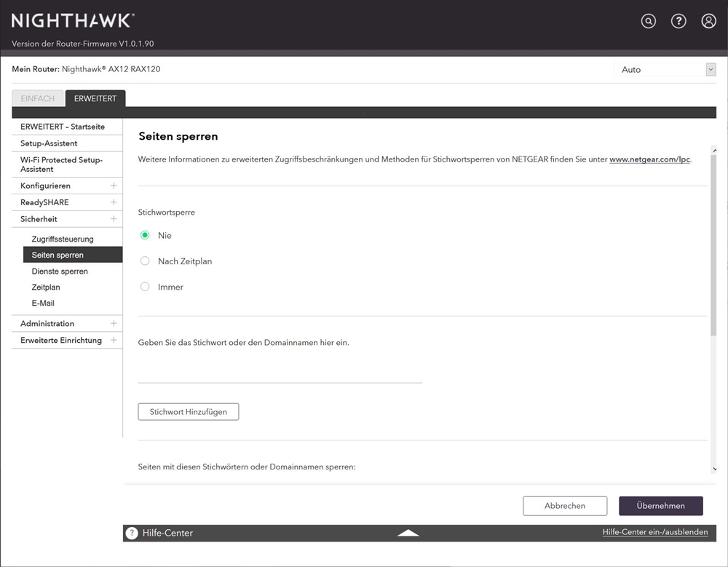Image resolution: width=728 pixels, height=567 pixels.
Task: Choose 'Immer' radio button
Action: click(145, 287)
